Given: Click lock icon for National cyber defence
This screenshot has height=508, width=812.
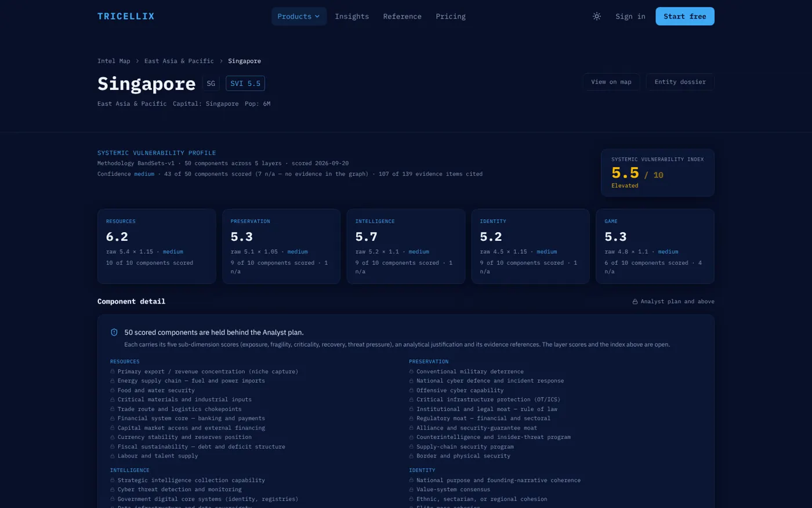Looking at the screenshot, I should 411,381.
